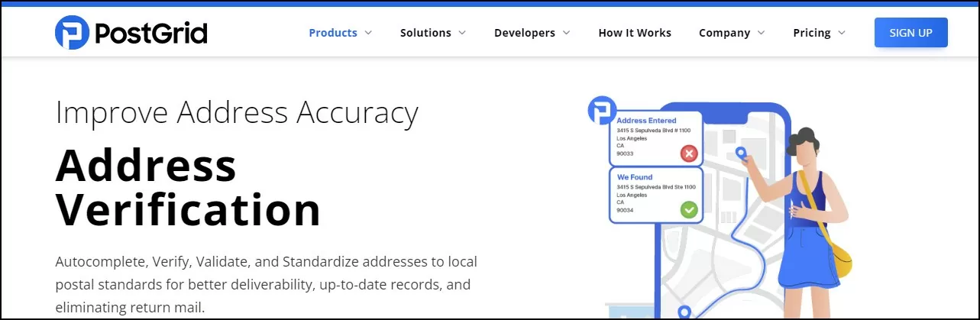Click the 90034 zip code text
Image resolution: width=980 pixels, height=320 pixels.
coord(625,210)
